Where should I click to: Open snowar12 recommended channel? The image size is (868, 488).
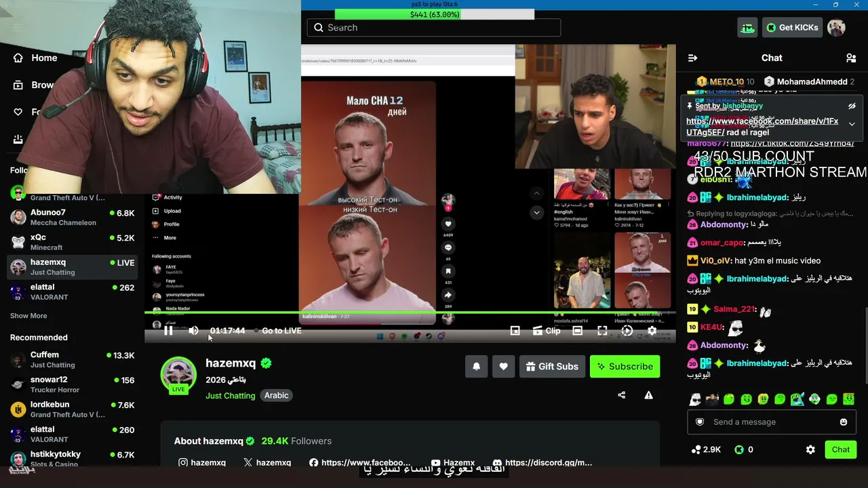72,385
